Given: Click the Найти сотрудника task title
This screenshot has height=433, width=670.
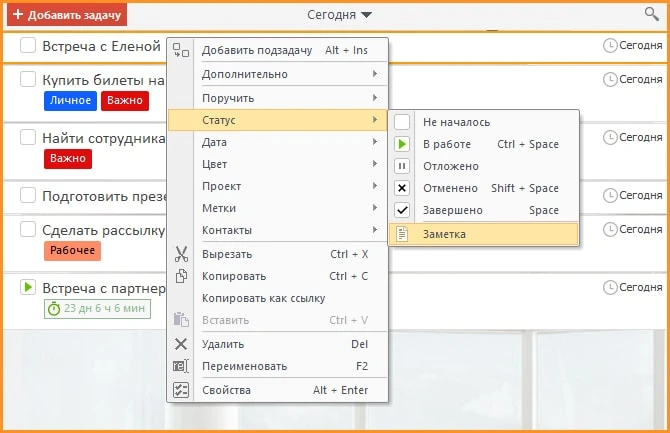Looking at the screenshot, I should pyautogui.click(x=103, y=138).
